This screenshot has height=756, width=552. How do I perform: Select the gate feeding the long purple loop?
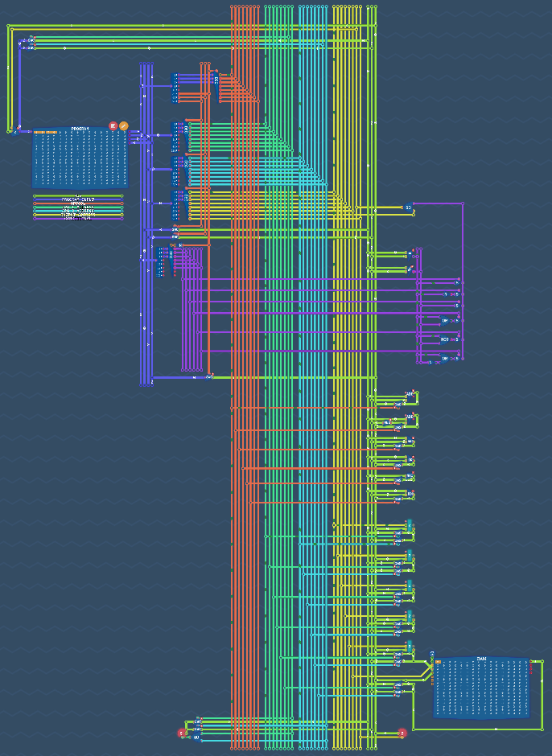pos(408,207)
